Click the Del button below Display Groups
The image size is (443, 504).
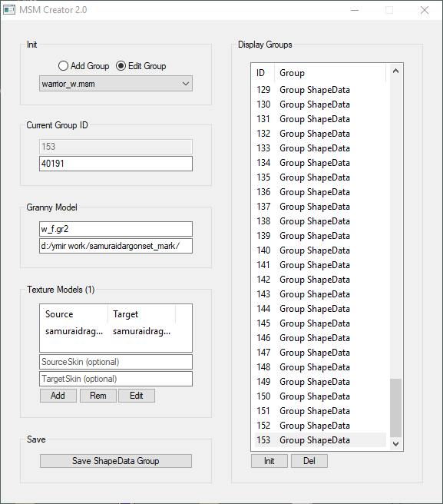[x=309, y=461]
